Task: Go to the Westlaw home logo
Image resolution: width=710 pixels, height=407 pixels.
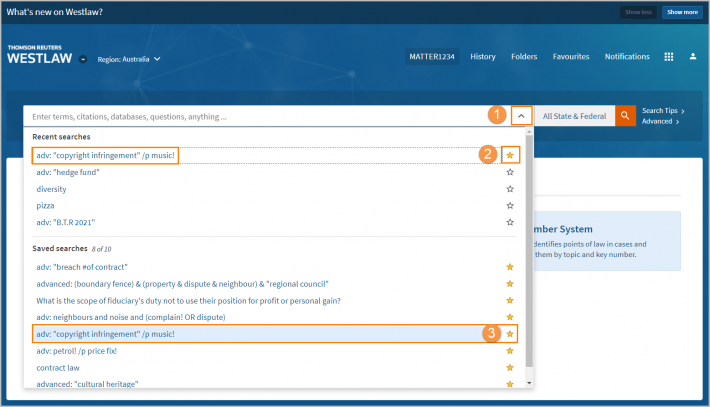Action: point(39,55)
